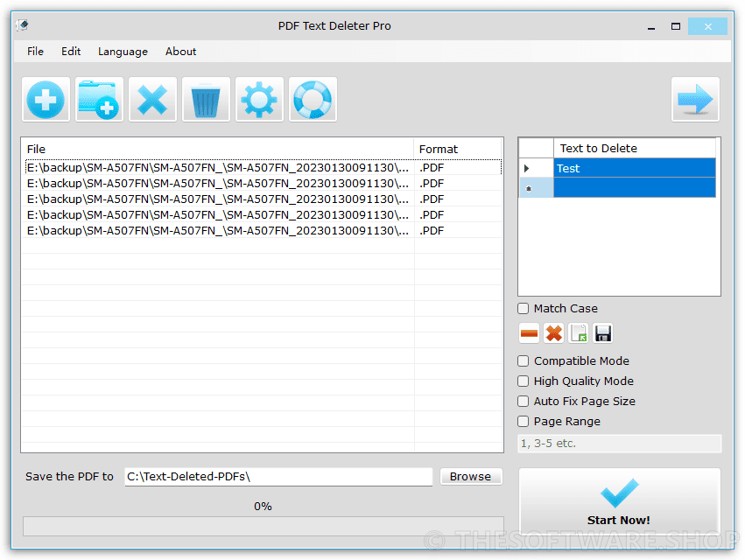745x560 pixels.
Task: Toggle High Quality Mode checkbox
Action: (524, 381)
